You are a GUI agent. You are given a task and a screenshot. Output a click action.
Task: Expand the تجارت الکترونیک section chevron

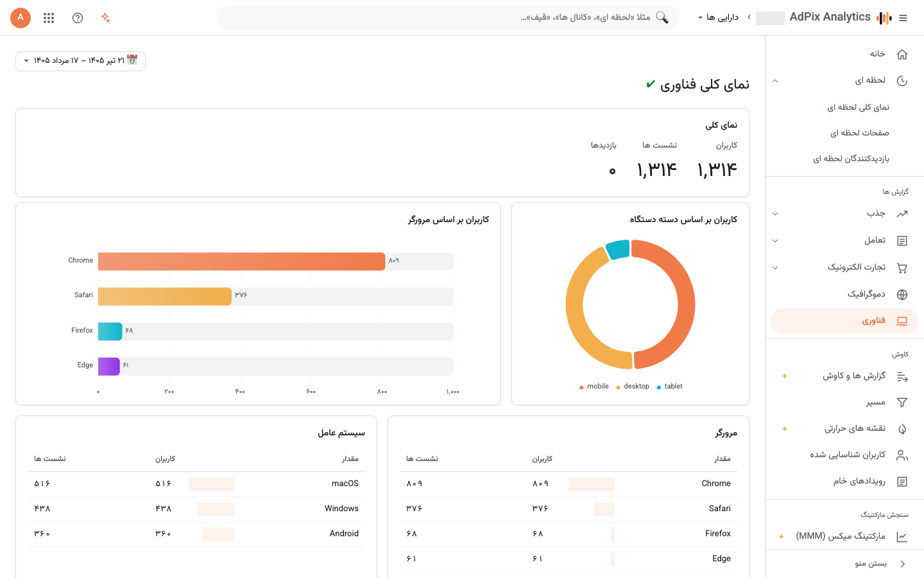(x=775, y=268)
